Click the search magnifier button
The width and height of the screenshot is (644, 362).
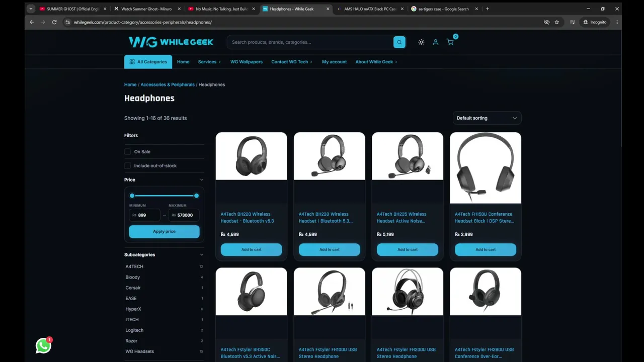[x=399, y=42]
